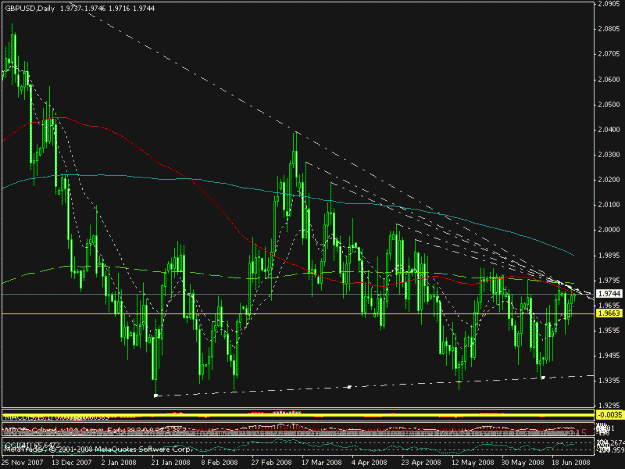Click the 1.9595 price axis label

coord(610,330)
